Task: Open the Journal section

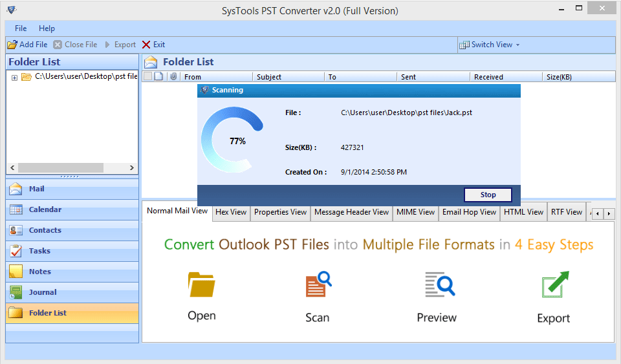Action: pos(72,292)
